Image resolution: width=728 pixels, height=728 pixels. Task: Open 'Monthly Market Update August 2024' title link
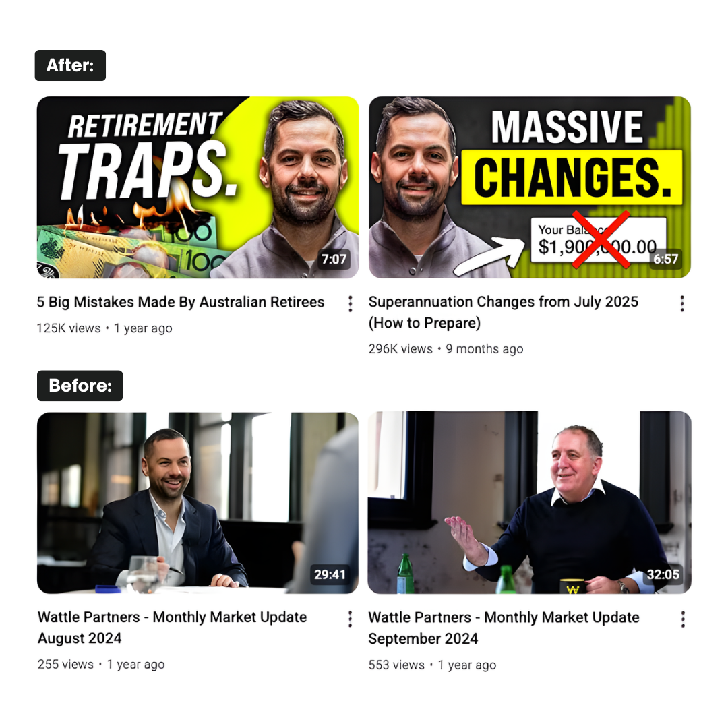(173, 628)
